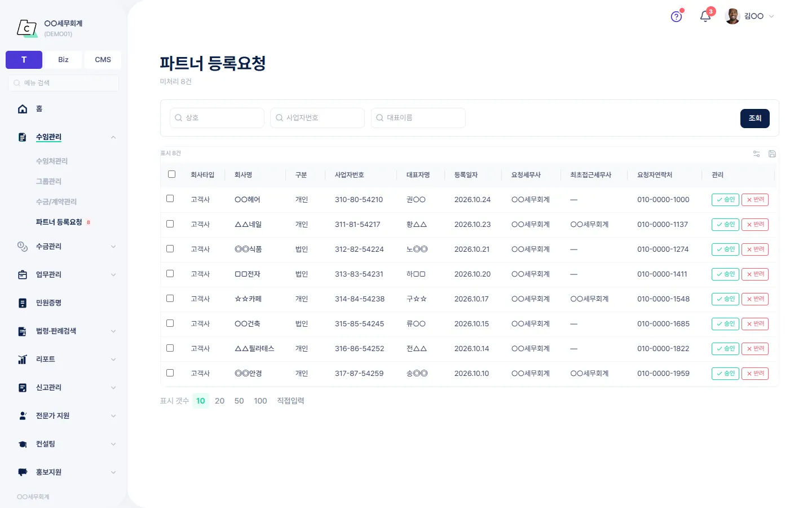The image size is (812, 508).
Task: Click the 법령·판례검색 sidebar icon
Action: click(x=23, y=331)
